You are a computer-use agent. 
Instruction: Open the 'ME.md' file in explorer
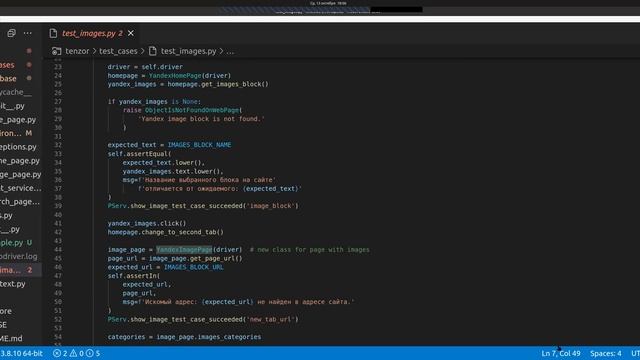(11, 338)
